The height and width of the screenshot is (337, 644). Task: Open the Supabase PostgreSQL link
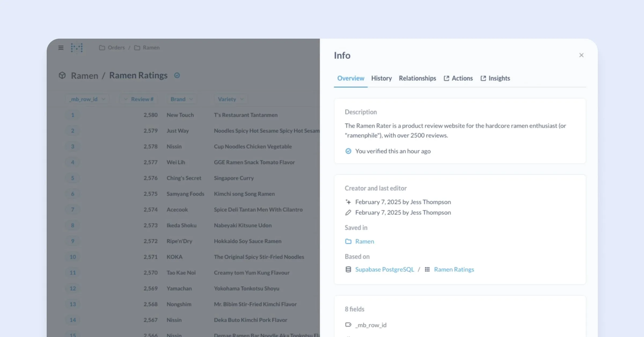(384, 269)
